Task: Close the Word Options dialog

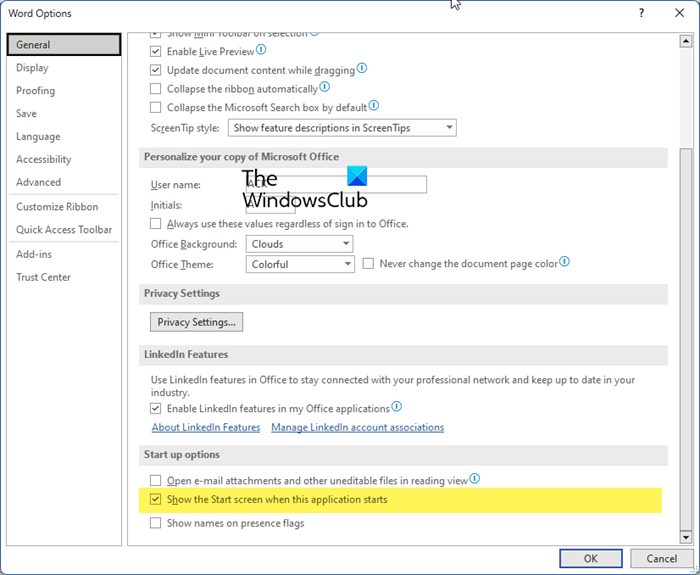Action: coord(679,13)
